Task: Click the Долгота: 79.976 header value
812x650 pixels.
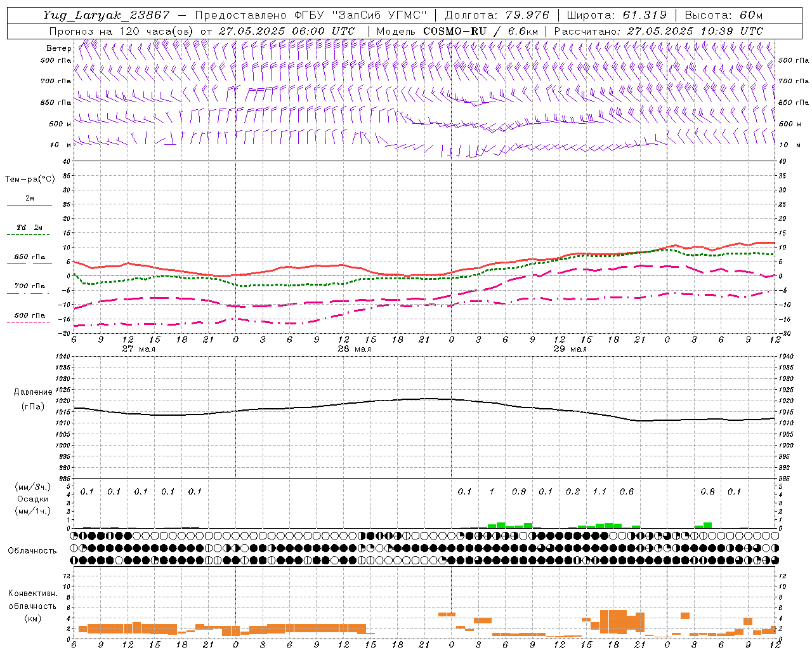Action: (497, 15)
